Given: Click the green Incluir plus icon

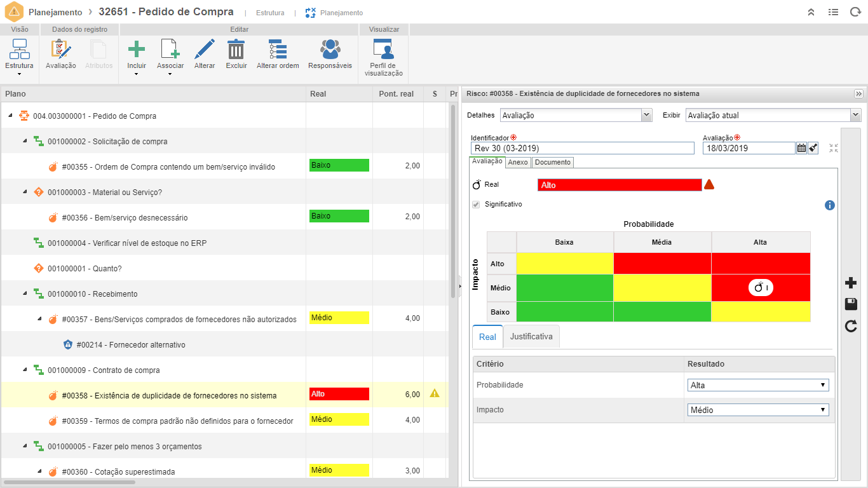Looking at the screenshot, I should tap(137, 50).
